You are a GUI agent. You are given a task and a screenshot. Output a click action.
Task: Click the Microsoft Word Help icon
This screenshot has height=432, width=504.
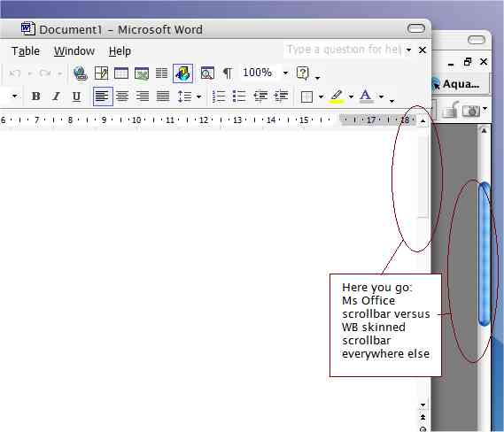click(303, 73)
